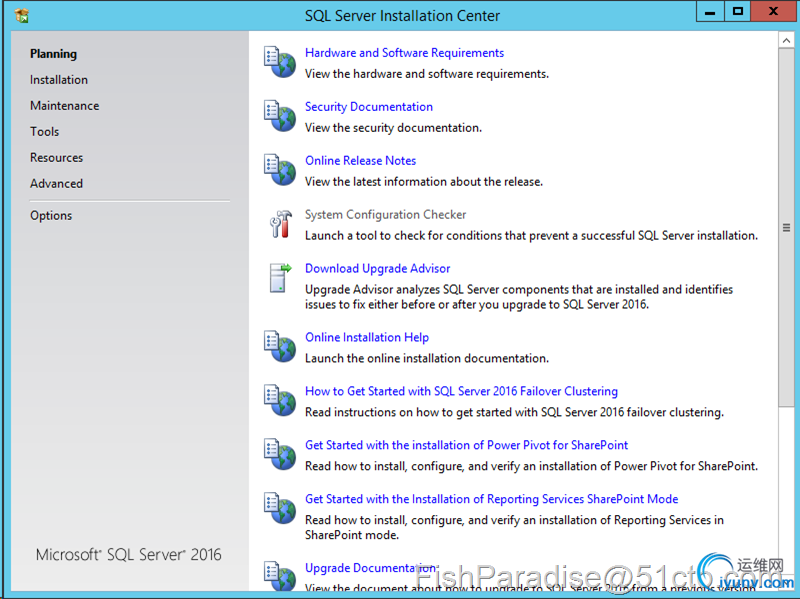Image resolution: width=800 pixels, height=599 pixels.
Task: Click 'View the latest information about the release.'
Action: [424, 182]
